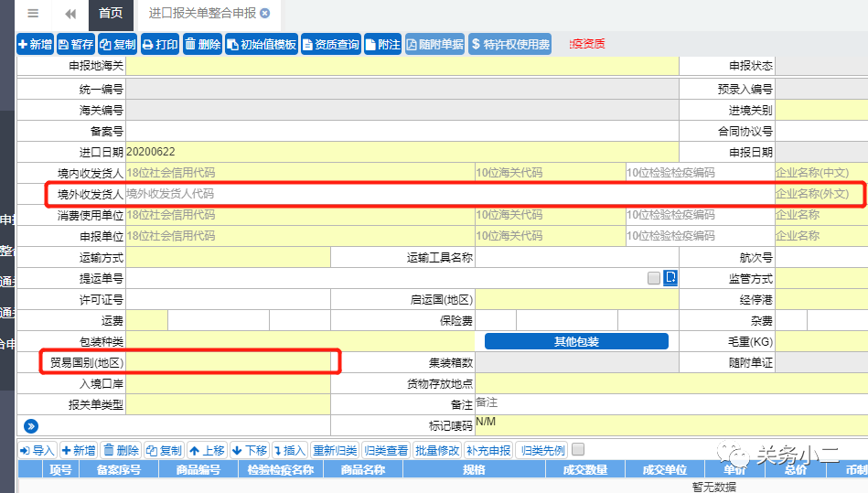Open 初始值模板 template
The image size is (868, 493).
[262, 44]
